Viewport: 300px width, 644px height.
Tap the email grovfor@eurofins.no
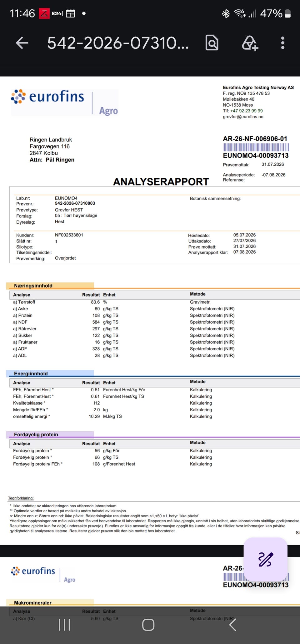tap(243, 117)
